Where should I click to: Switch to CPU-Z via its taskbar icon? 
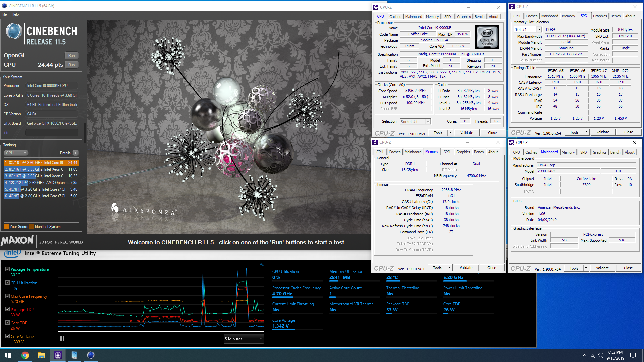tap(58, 355)
